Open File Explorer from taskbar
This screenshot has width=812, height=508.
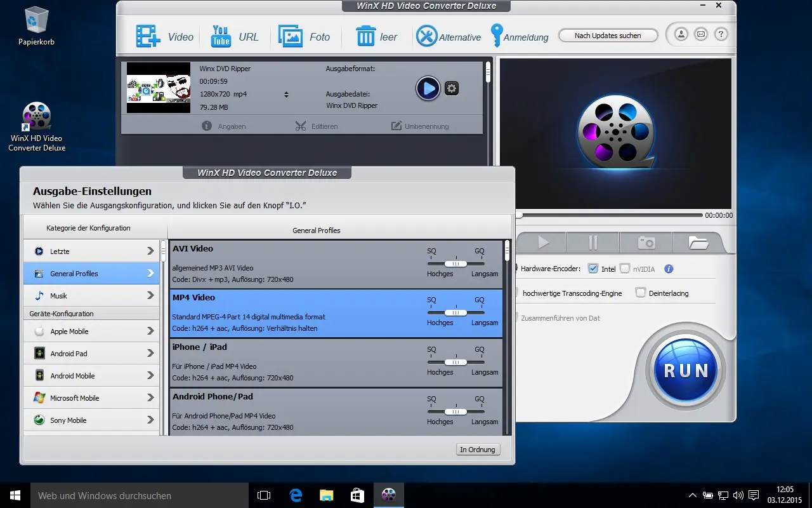(x=326, y=495)
